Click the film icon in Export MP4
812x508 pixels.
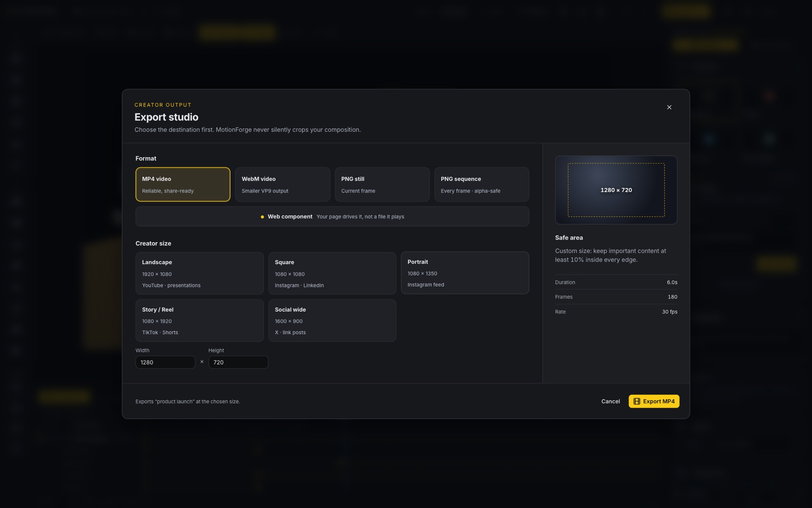(637, 401)
